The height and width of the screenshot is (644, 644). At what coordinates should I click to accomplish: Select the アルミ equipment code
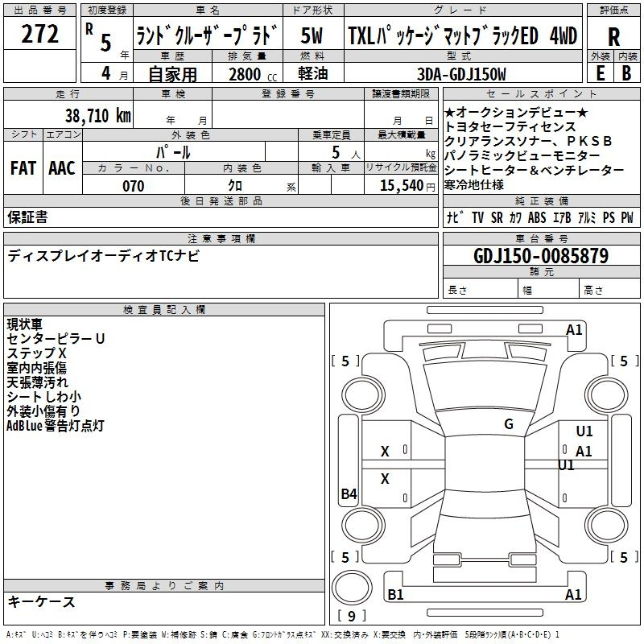pos(587,217)
